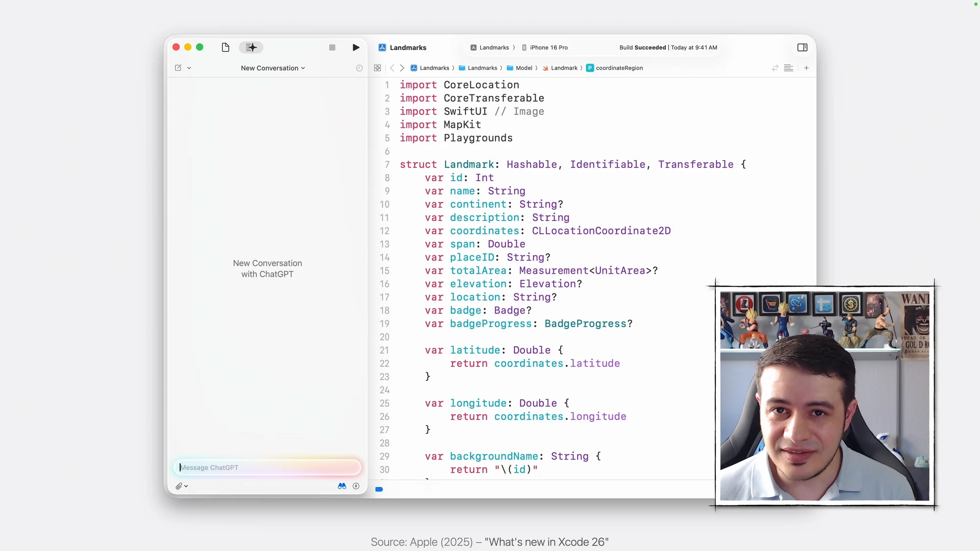Start a new conversation with the compose icon
The width and height of the screenshot is (980, 551).
[x=178, y=68]
